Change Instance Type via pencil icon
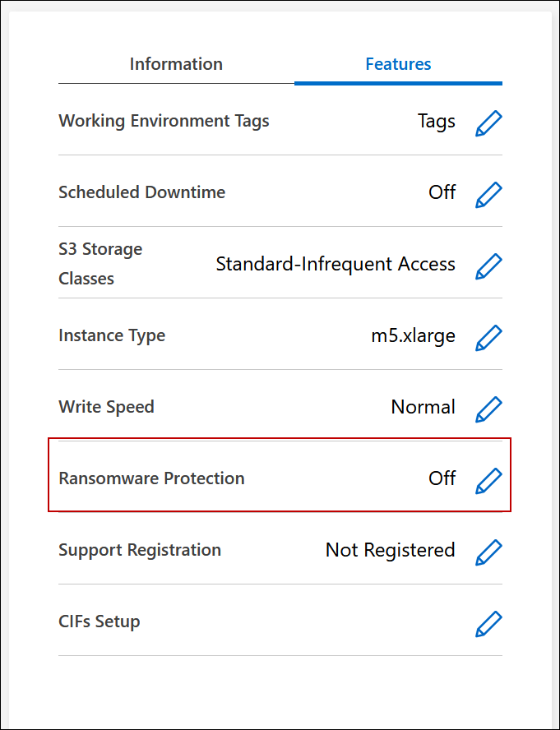The image size is (560, 730). point(488,337)
